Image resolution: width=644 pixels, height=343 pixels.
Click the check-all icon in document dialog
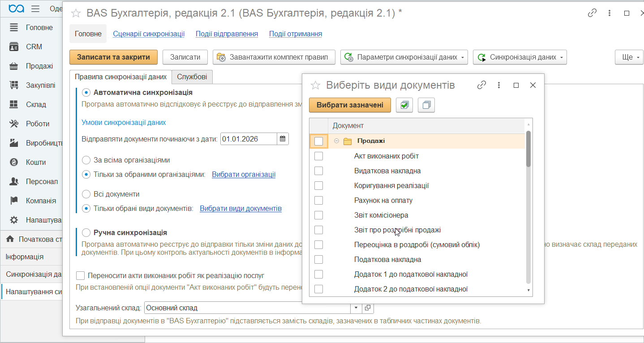(x=404, y=105)
